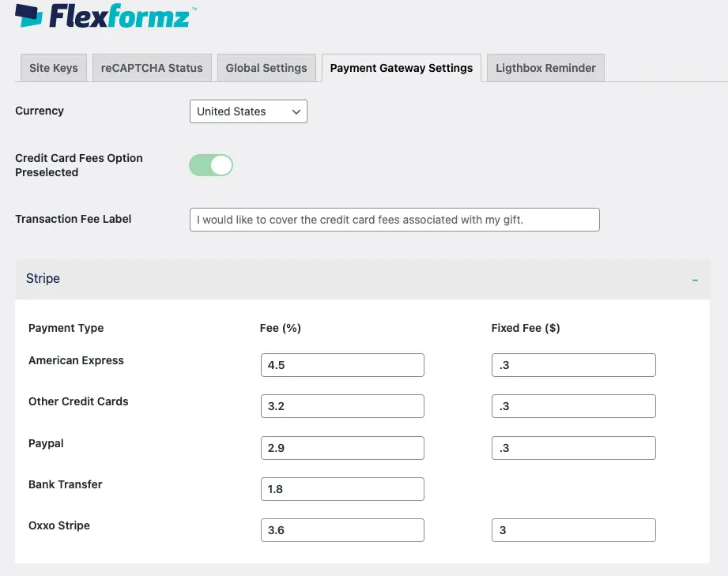Screen dimensions: 728x576
Task: Select the Bank Transfer fee percentage field
Action: (342, 489)
